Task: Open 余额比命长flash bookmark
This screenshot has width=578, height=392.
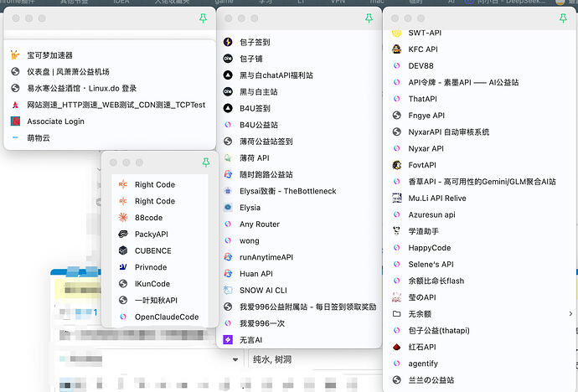Action: (436, 281)
